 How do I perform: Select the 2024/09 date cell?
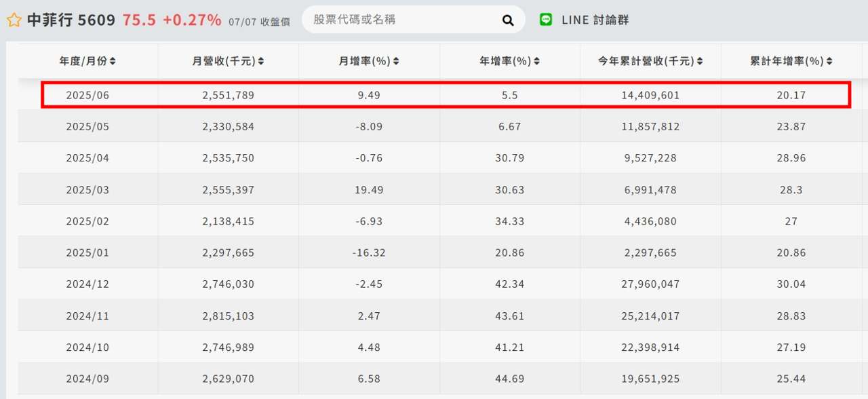tap(87, 379)
